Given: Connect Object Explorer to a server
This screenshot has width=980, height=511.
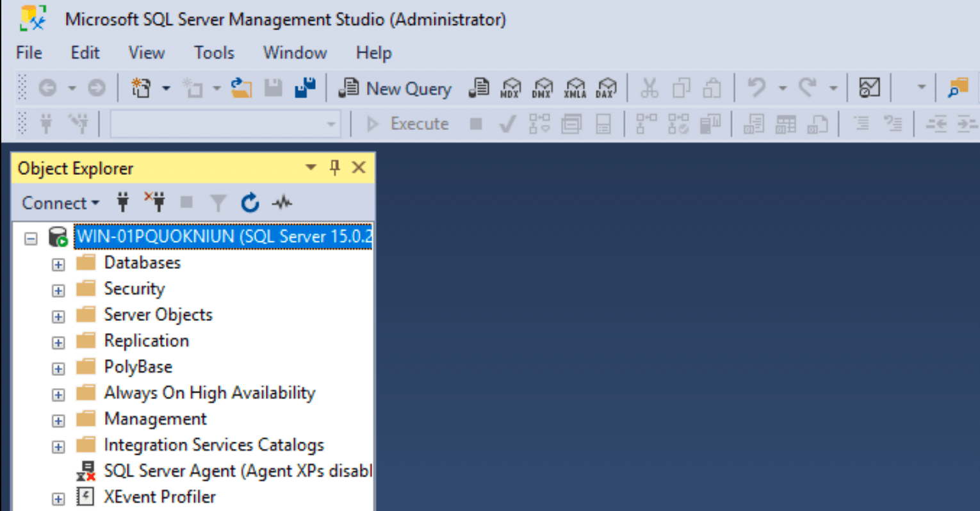Looking at the screenshot, I should [122, 202].
